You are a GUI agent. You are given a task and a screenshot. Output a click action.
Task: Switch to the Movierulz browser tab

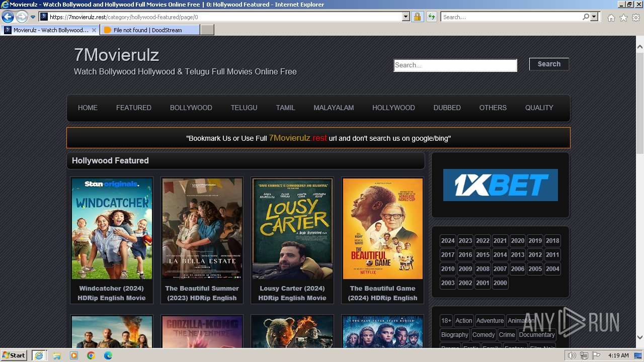[x=50, y=30]
